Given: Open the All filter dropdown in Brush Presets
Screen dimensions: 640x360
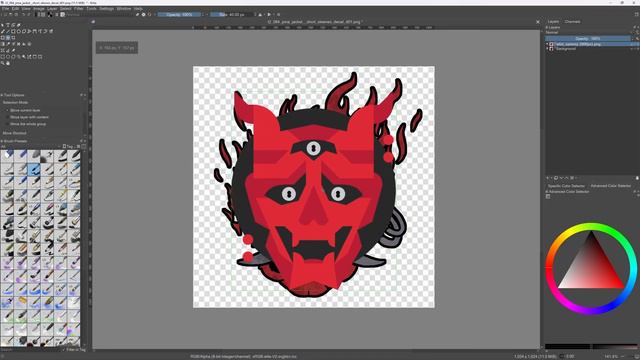Looking at the screenshot, I should coord(31,146).
